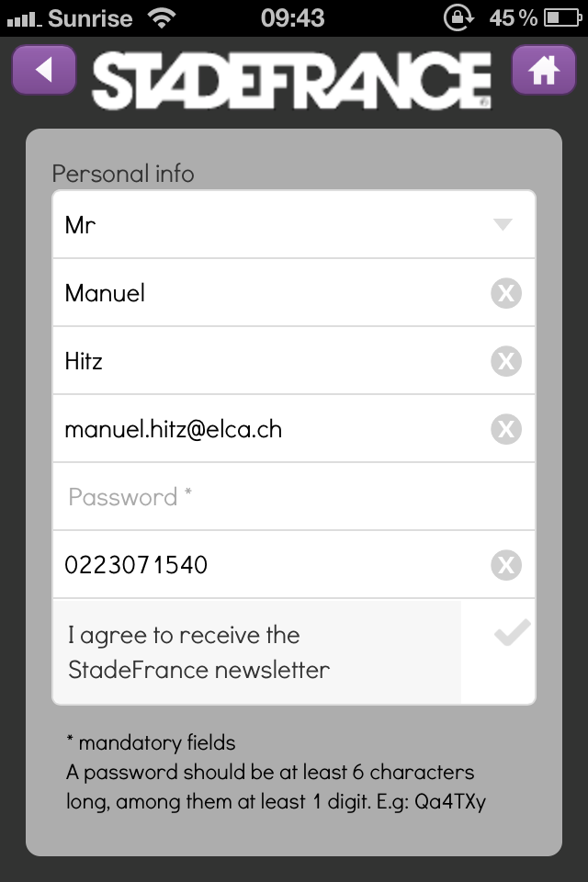The height and width of the screenshot is (882, 588).
Task: Clear the email address field
Action: [x=506, y=429]
